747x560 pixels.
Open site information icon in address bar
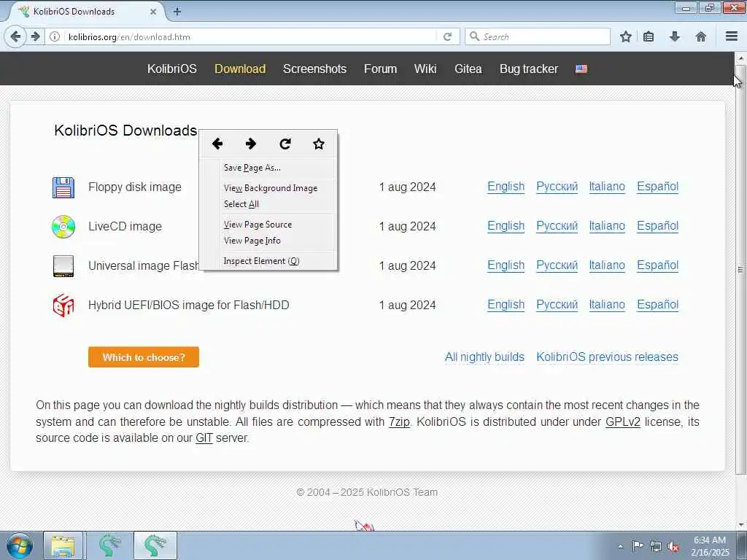pos(55,36)
